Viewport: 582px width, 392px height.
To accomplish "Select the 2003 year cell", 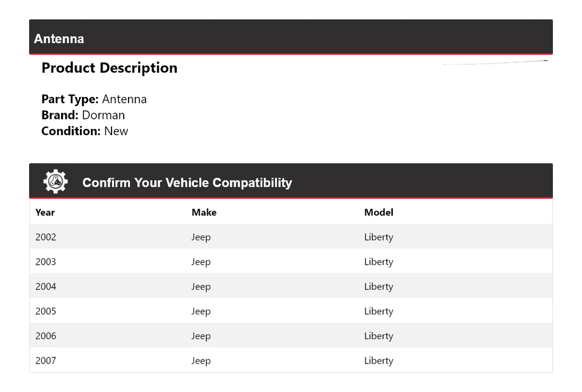I will (x=45, y=262).
